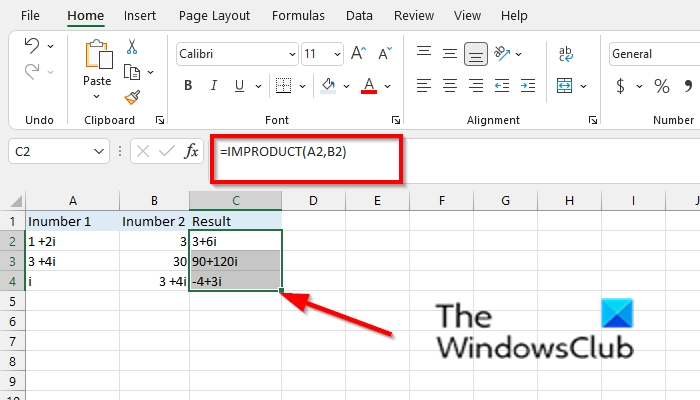Expand the Merge and Center dropdown arrow
This screenshot has height=400, width=700.
coord(583,86)
